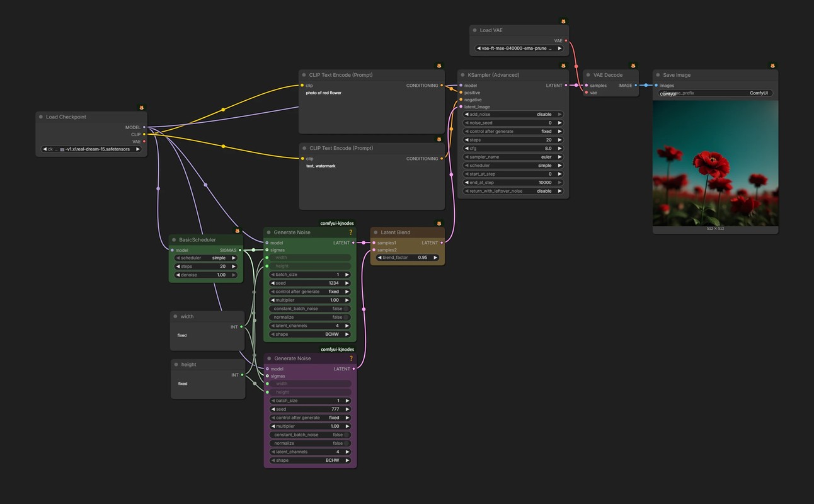Open the shape BCHW selector on the purple Generate Noise node

point(310,460)
